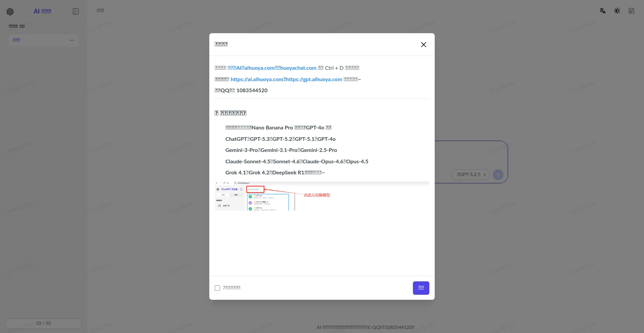
Task: Open the link containing huoyachat.com
Action: tap(272, 68)
